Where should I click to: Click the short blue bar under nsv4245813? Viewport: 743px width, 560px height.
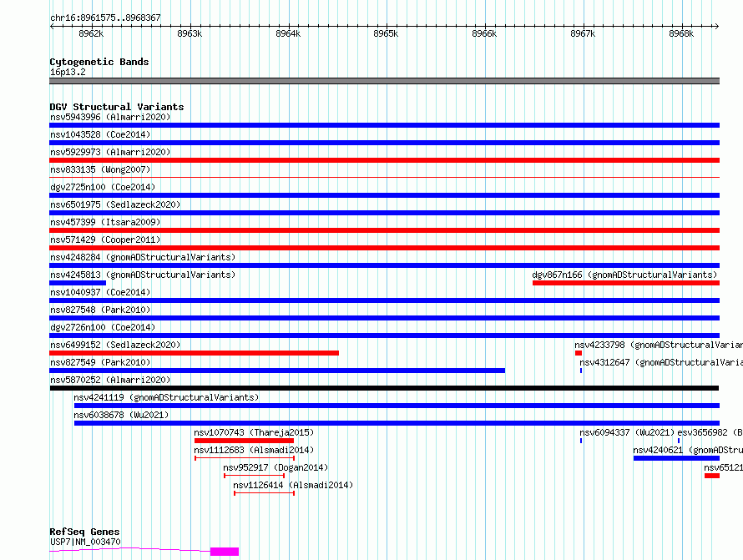(x=78, y=283)
